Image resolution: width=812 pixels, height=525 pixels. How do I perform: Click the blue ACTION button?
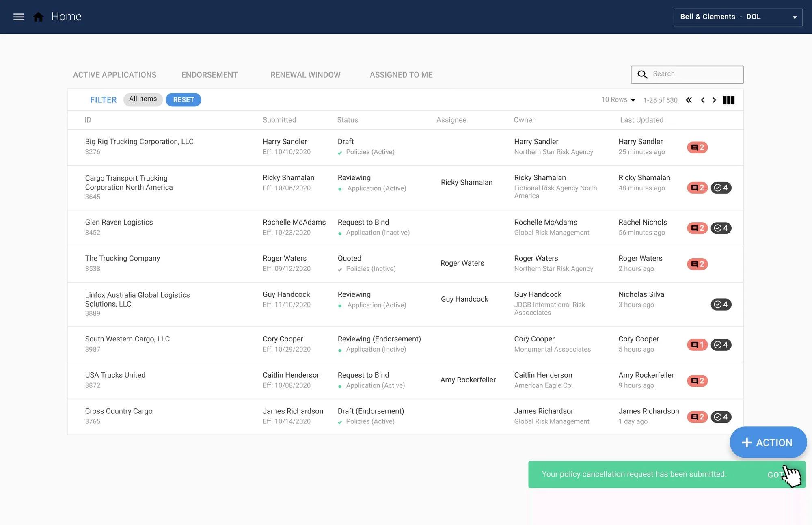768,442
